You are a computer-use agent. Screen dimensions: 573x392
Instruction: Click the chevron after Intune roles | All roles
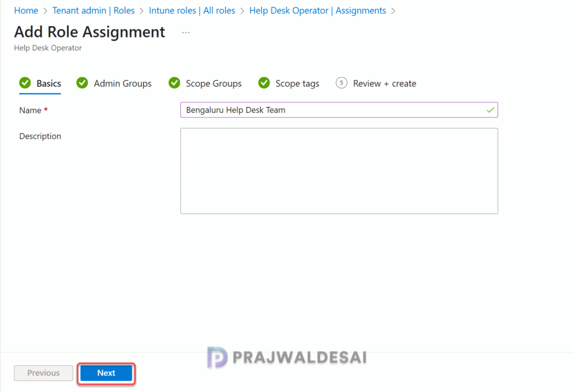(242, 11)
